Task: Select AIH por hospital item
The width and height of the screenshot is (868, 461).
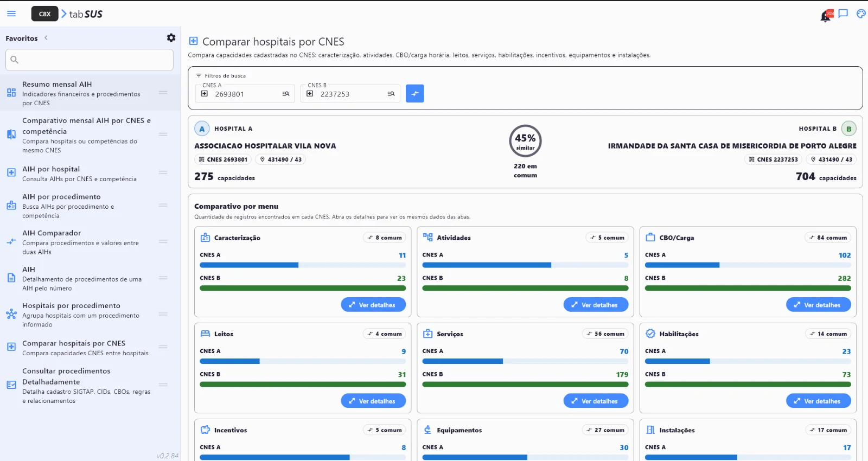Action: tap(90, 174)
